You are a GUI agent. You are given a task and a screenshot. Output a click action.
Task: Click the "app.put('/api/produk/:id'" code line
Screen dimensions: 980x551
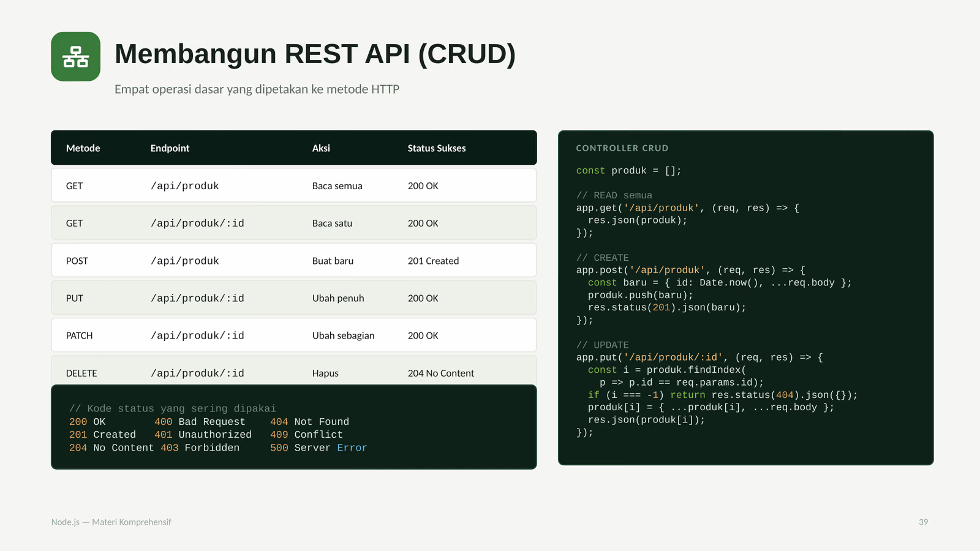(x=699, y=358)
